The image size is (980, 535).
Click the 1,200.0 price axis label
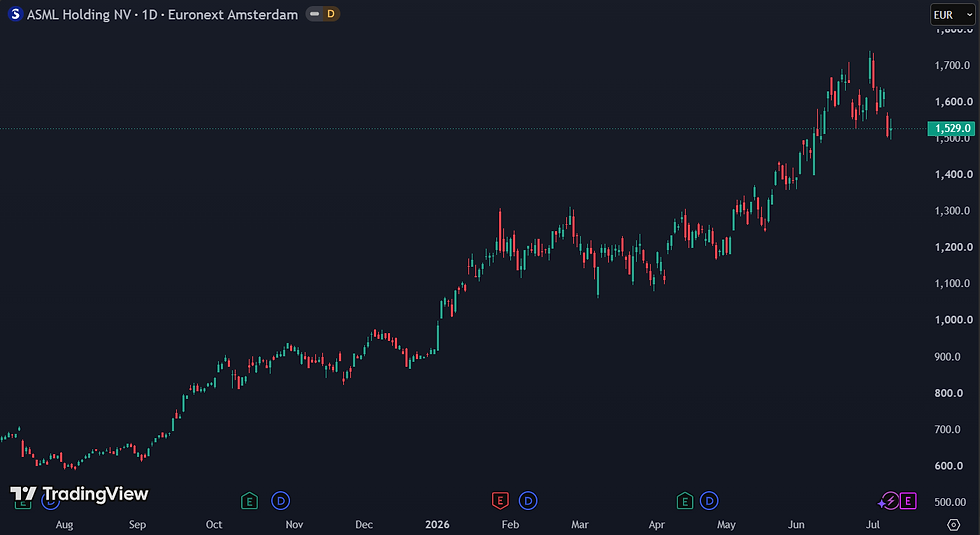pos(952,247)
